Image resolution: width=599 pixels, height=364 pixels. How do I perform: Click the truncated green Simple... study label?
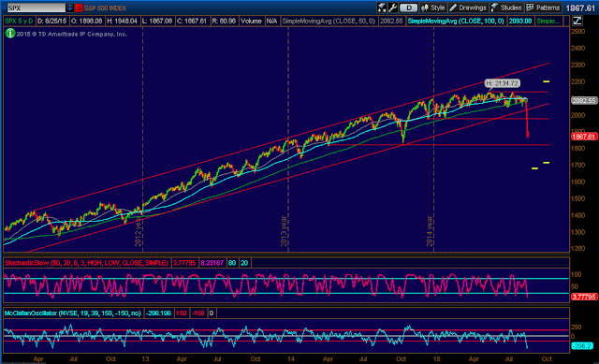tap(548, 21)
